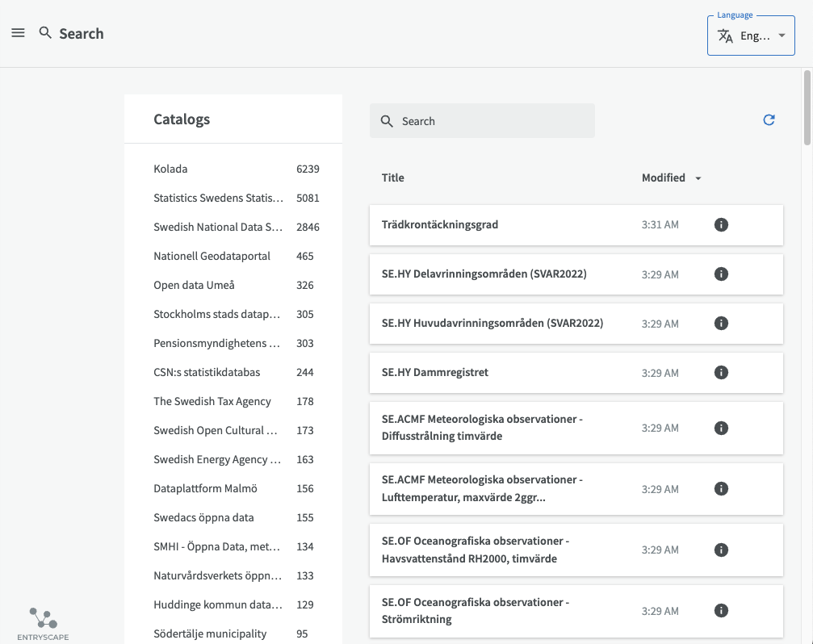Open SE.ACMF Diffusstrålning timvärde row
This screenshot has height=644, width=813.
pos(576,428)
